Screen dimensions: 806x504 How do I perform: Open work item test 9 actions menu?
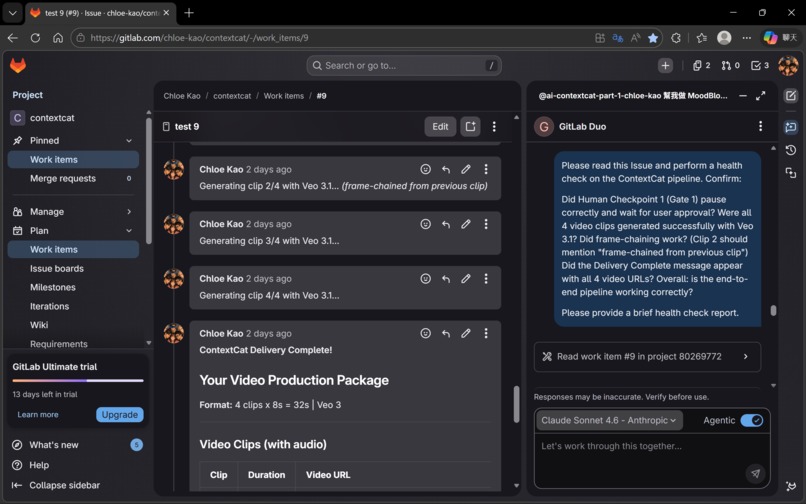494,127
